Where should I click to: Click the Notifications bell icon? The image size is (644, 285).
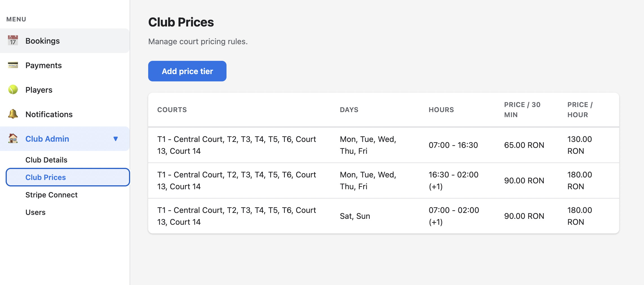point(12,114)
